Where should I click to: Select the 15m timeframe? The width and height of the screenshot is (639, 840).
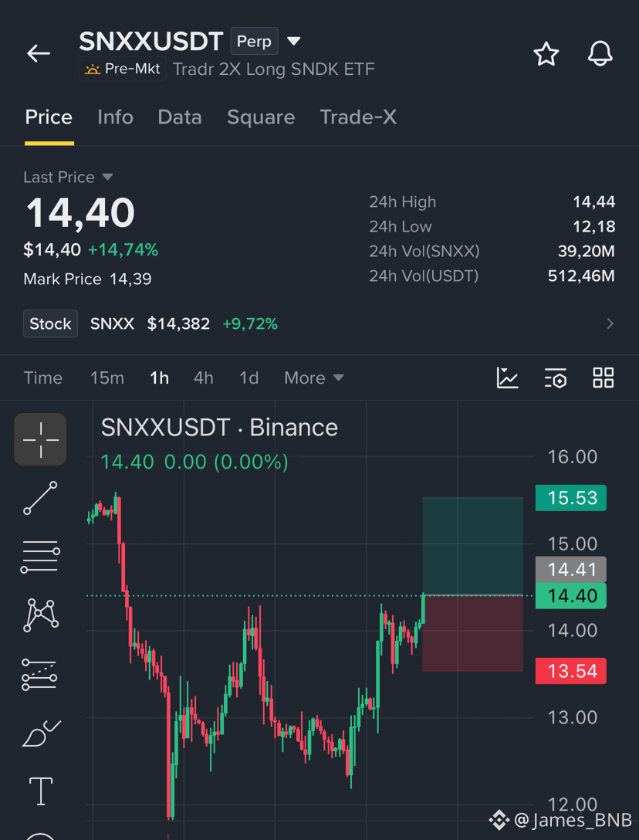click(107, 378)
